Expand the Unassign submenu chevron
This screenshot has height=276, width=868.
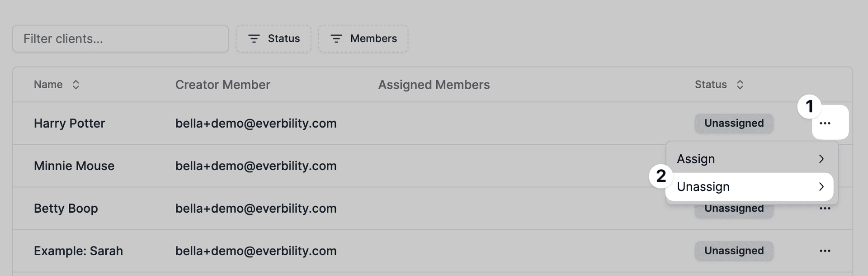coord(822,186)
